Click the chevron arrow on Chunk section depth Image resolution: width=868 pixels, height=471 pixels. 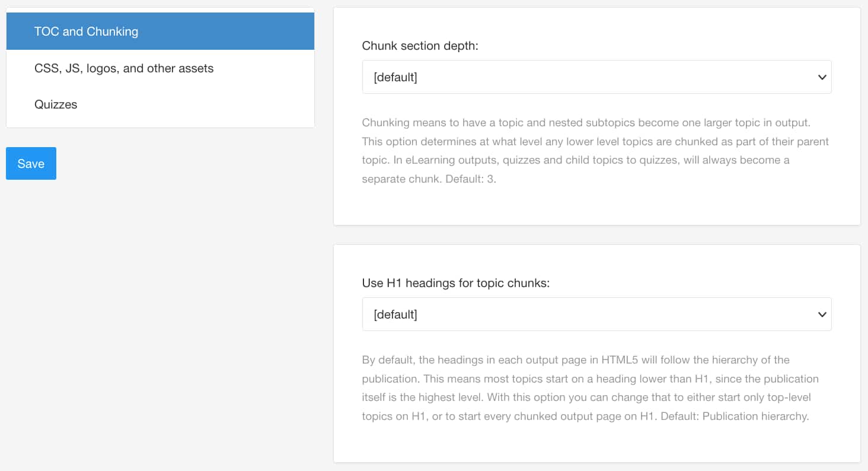pyautogui.click(x=822, y=77)
